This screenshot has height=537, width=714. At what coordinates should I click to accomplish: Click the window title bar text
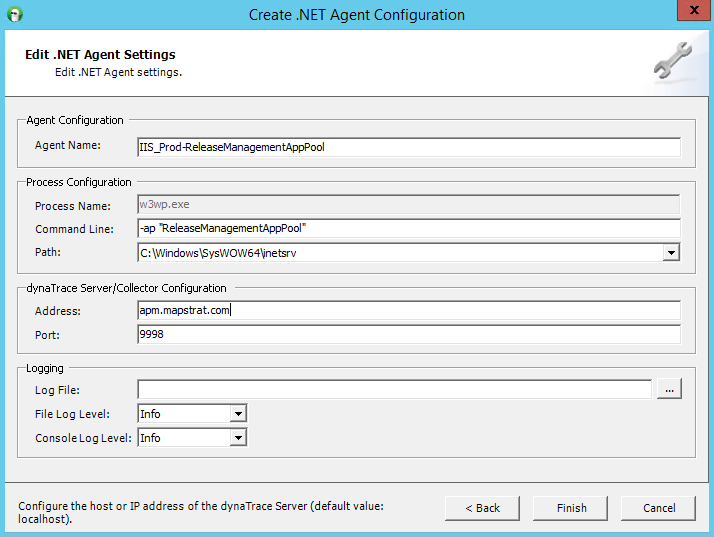tap(356, 15)
